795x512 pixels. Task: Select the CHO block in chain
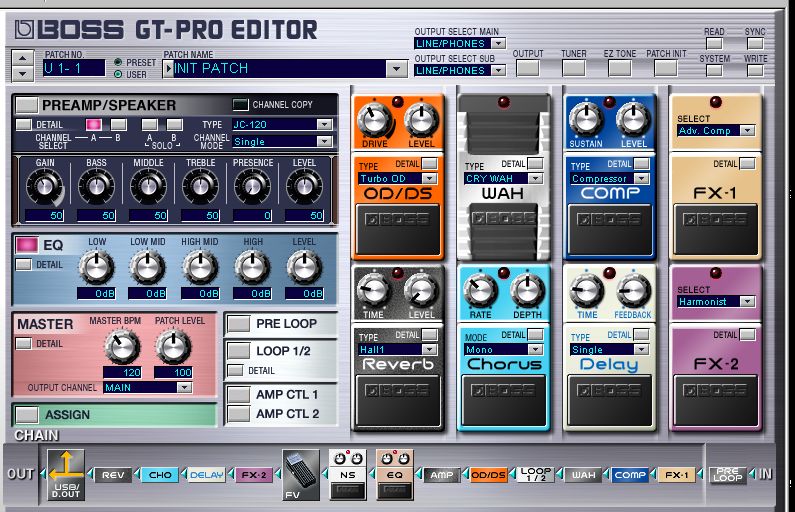click(160, 475)
